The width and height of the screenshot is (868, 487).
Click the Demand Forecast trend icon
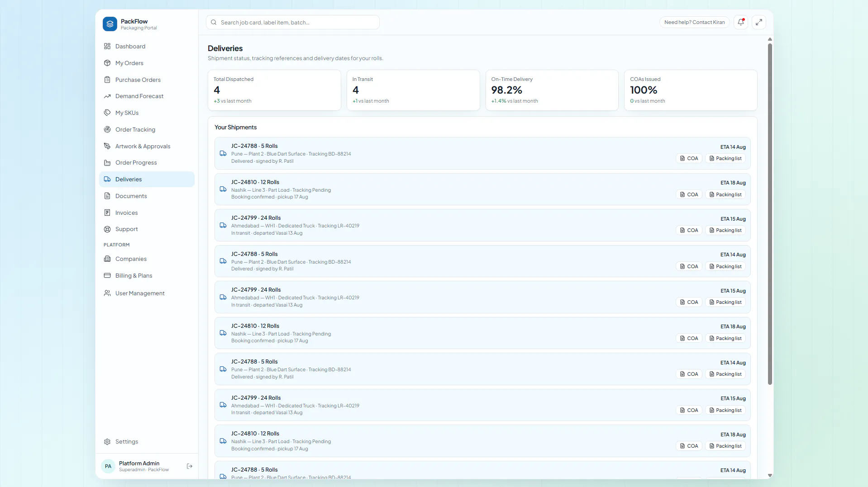(107, 96)
